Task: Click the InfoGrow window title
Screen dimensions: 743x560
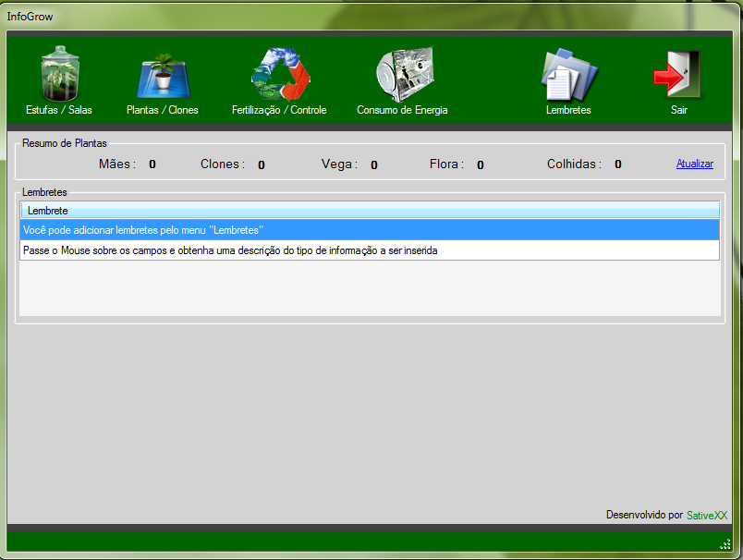Action: pyautogui.click(x=30, y=17)
